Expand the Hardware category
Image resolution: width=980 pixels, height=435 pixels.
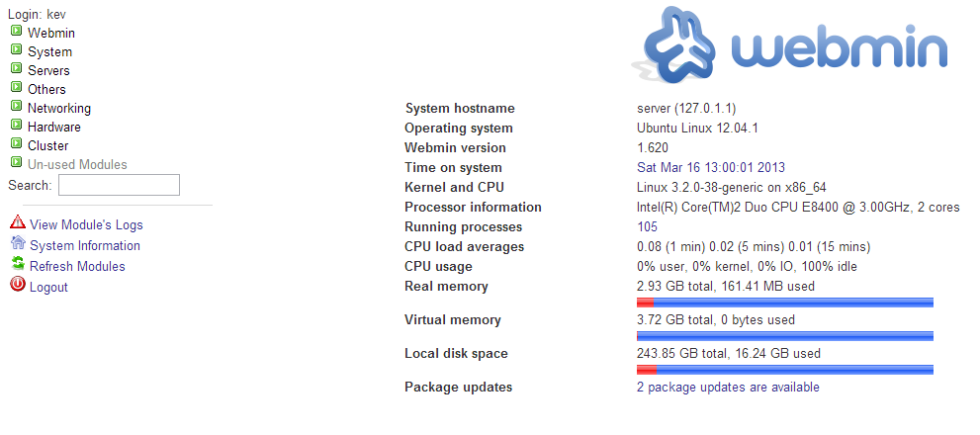point(53,127)
